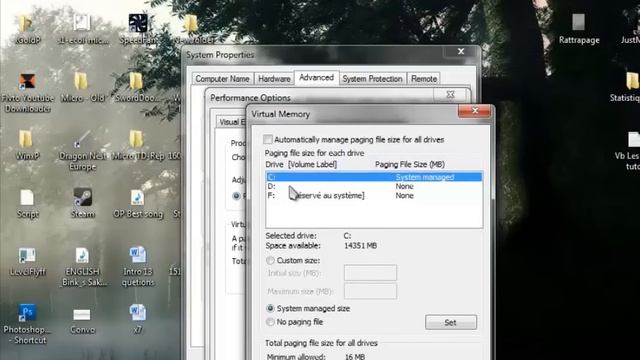This screenshot has width=640, height=360.
Task: Open the x7 Word document icon
Action: point(138,313)
